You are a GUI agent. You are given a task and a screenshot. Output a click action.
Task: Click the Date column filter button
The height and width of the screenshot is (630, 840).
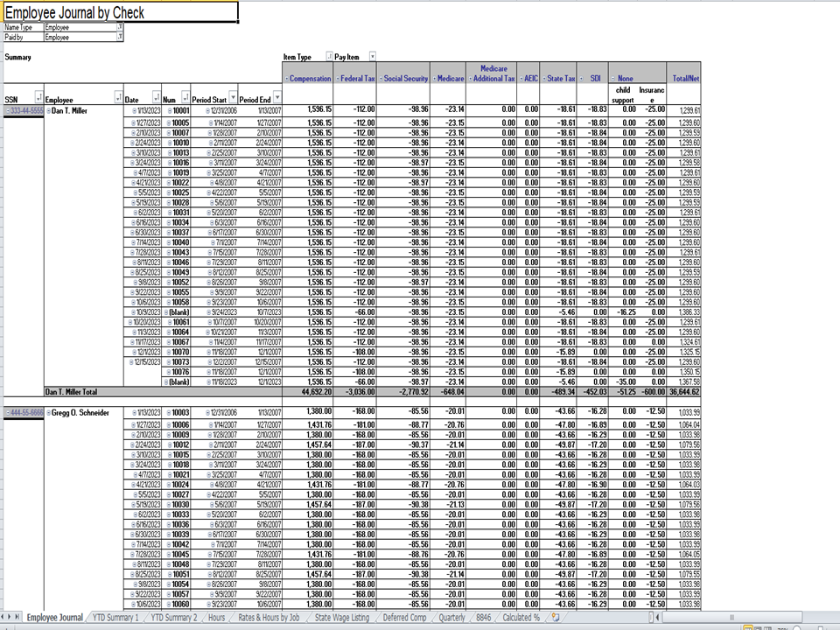coord(157,97)
